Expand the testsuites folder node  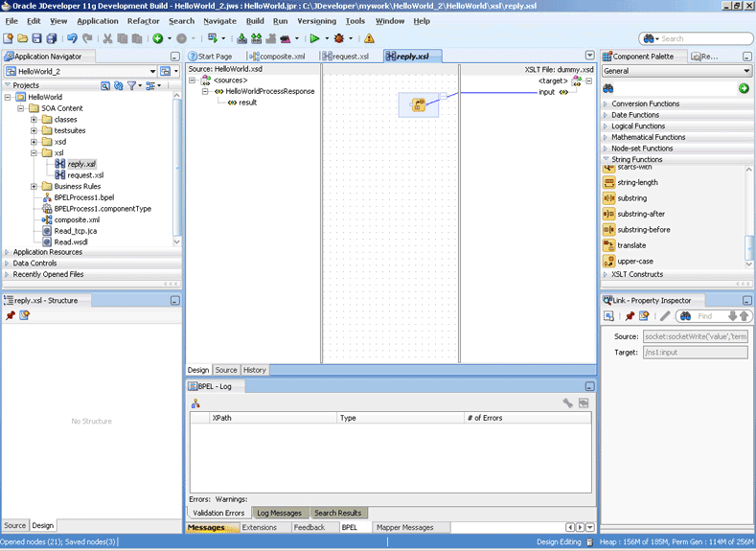pos(34,130)
